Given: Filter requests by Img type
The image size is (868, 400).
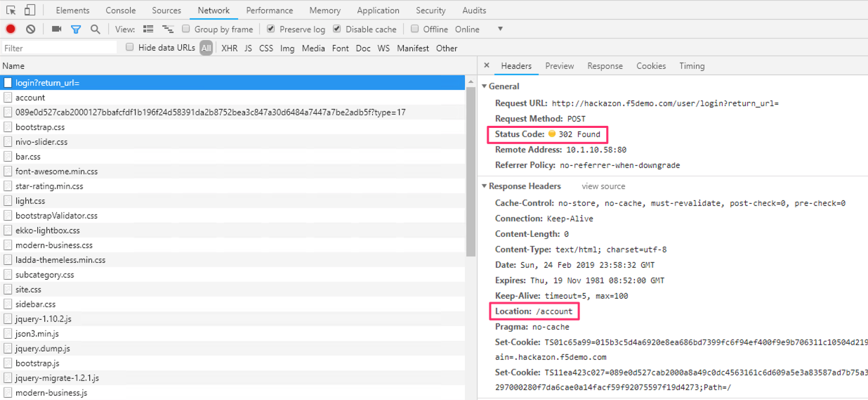Looking at the screenshot, I should [x=287, y=49].
